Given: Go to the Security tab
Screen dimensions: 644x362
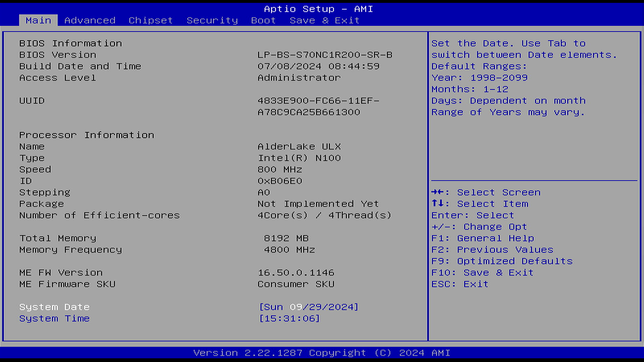Looking at the screenshot, I should (x=212, y=20).
